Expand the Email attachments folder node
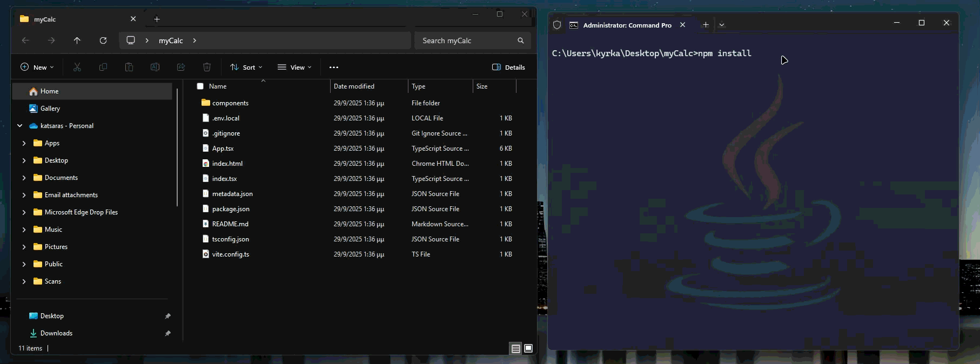Image resolution: width=980 pixels, height=364 pixels. 24,195
